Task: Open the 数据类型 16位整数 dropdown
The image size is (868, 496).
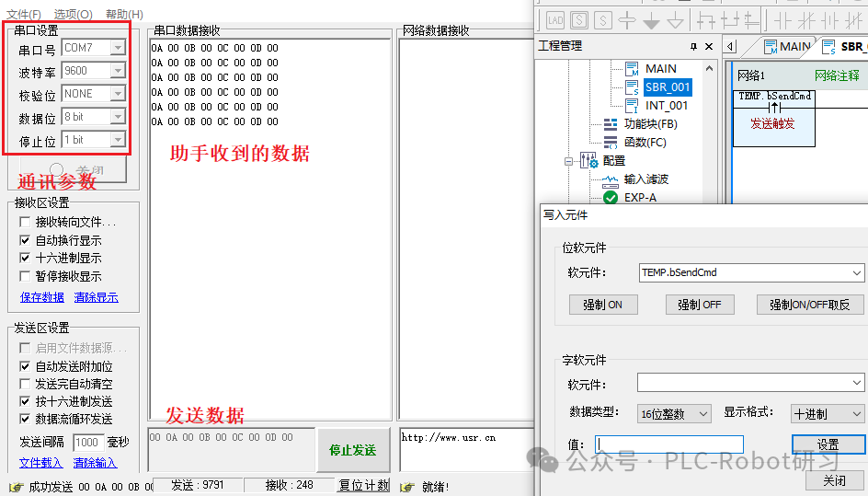Action: [674, 413]
